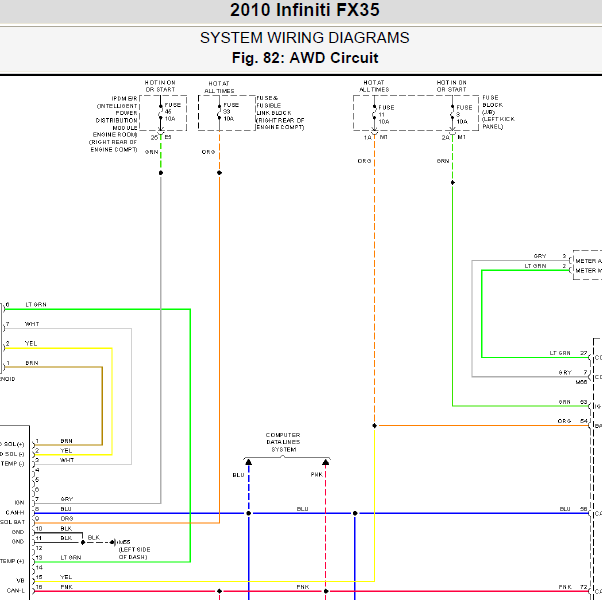Click "HOT IN ON OR START" above Fuse 3
The height and width of the screenshot is (600, 602).
[x=452, y=86]
